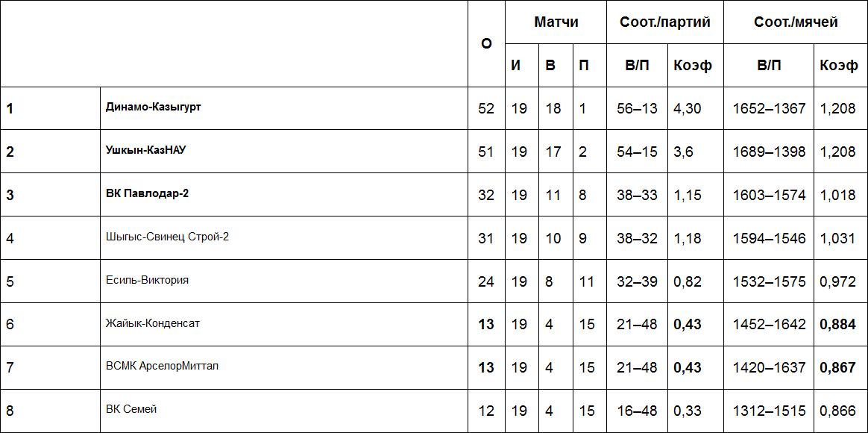
Task: Select the Жайык-Конденсат team name
Action: pos(153,323)
